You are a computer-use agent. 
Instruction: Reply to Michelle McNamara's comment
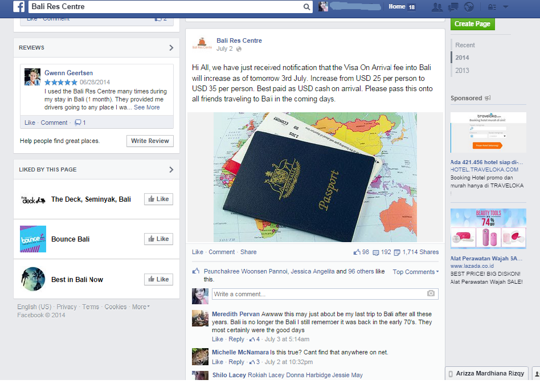click(x=236, y=362)
